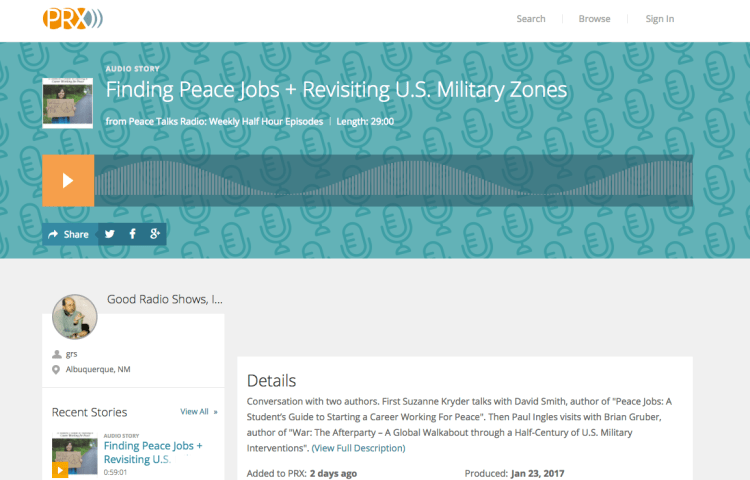Seek within the audio waveform

coord(392,181)
